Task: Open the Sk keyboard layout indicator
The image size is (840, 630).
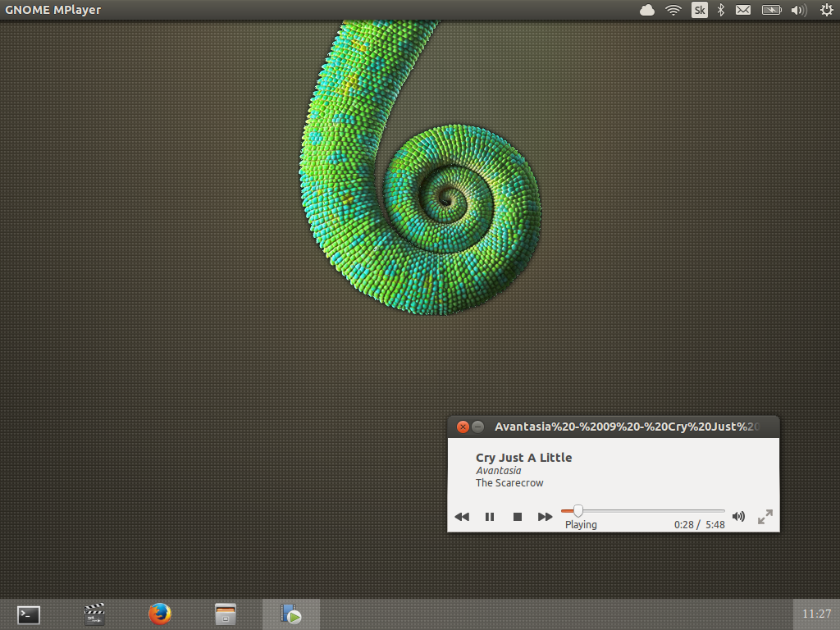Action: pos(699,10)
